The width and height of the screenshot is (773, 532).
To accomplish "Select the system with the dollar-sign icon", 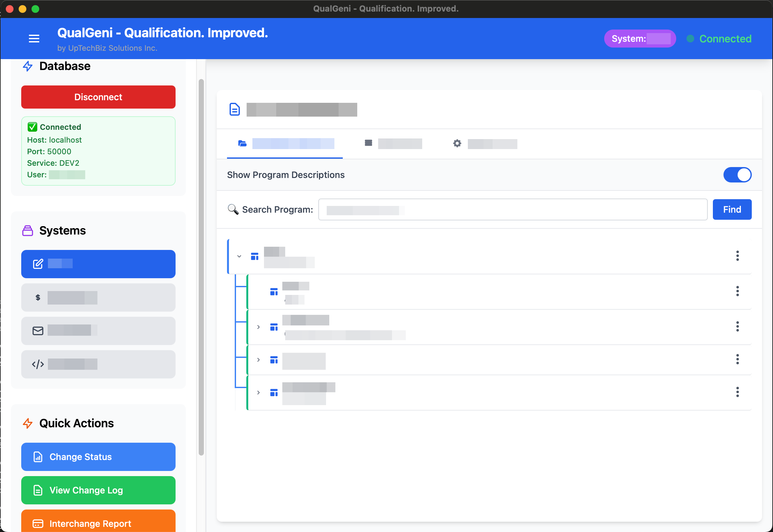I will (x=98, y=297).
